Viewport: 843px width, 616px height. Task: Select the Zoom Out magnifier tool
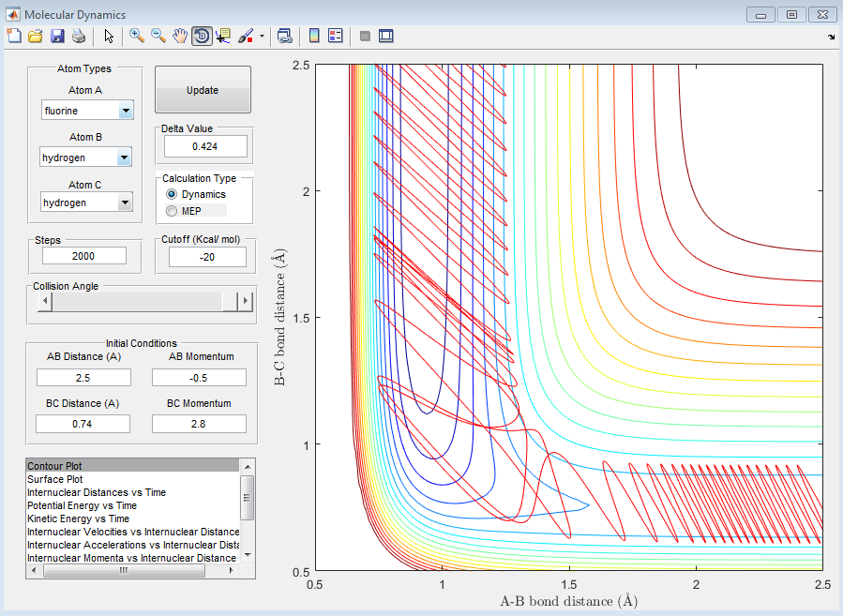coord(158,36)
